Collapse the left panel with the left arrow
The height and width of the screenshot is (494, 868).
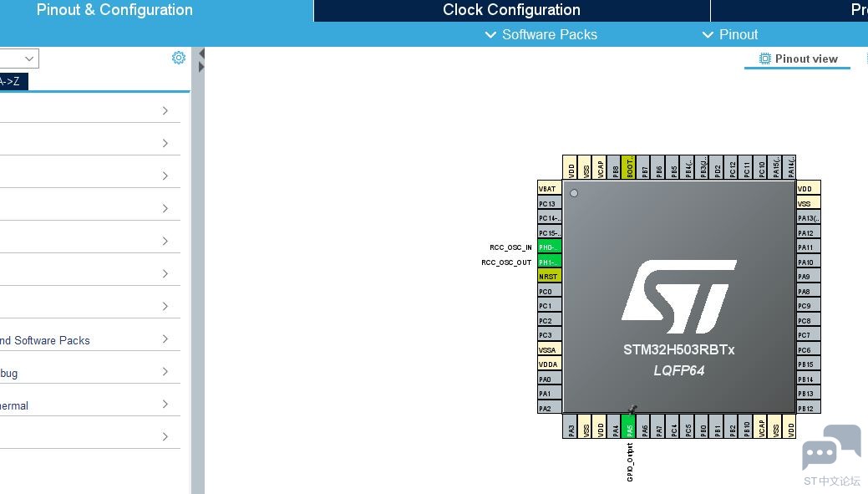point(201,53)
